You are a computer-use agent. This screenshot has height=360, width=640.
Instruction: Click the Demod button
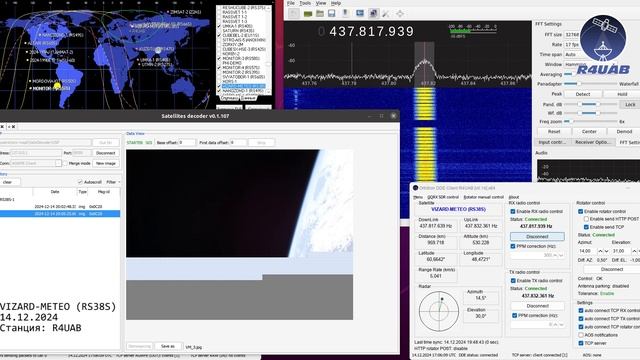click(x=624, y=132)
